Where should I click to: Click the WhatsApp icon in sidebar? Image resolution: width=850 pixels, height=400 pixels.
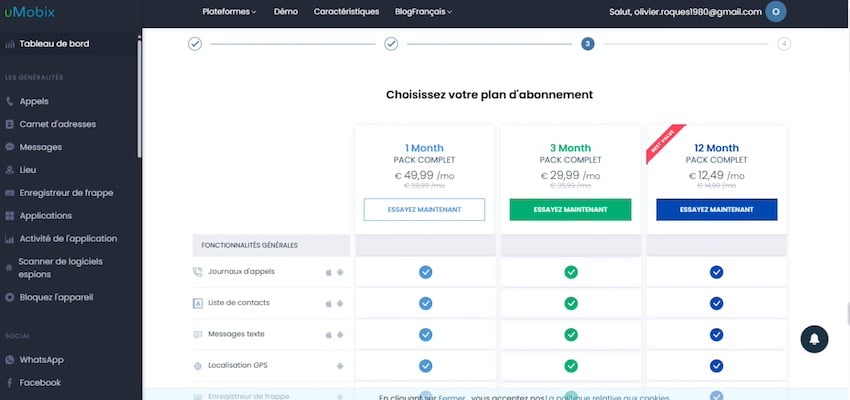pyautogui.click(x=9, y=360)
